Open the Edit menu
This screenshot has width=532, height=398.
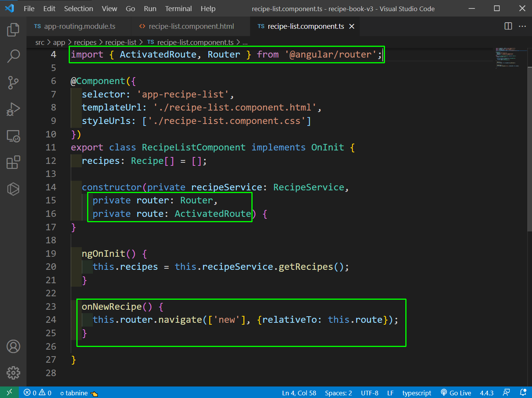coord(49,8)
